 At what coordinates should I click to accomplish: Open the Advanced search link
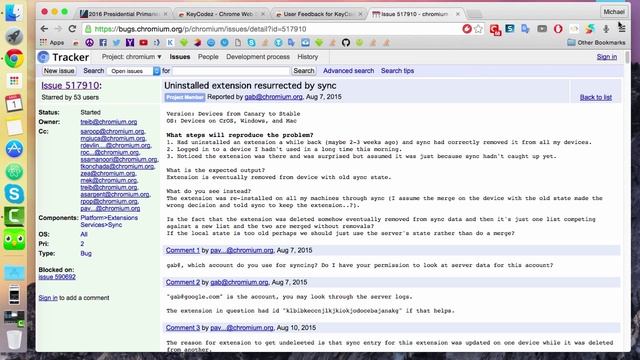(349, 71)
